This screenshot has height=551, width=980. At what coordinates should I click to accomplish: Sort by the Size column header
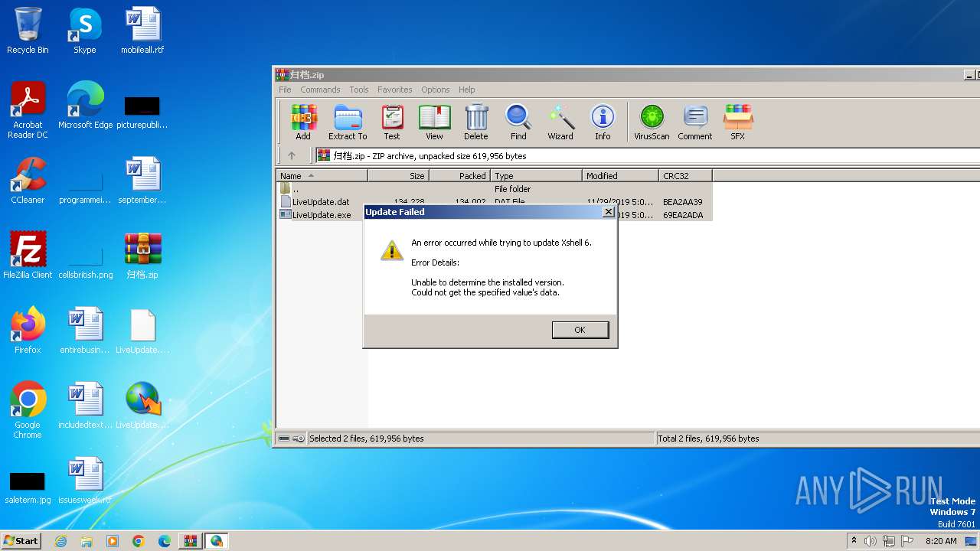(398, 176)
